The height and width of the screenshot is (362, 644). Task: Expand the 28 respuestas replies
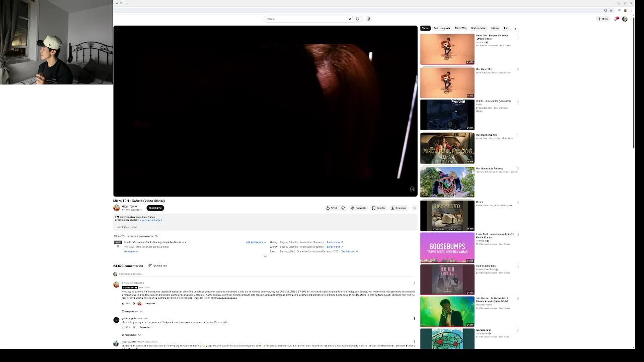[x=131, y=335]
